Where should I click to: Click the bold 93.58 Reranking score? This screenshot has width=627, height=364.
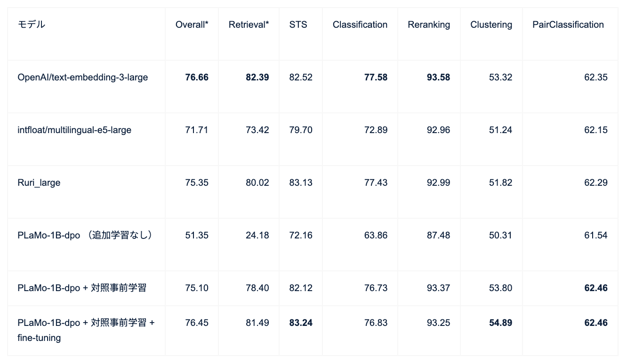(x=438, y=77)
